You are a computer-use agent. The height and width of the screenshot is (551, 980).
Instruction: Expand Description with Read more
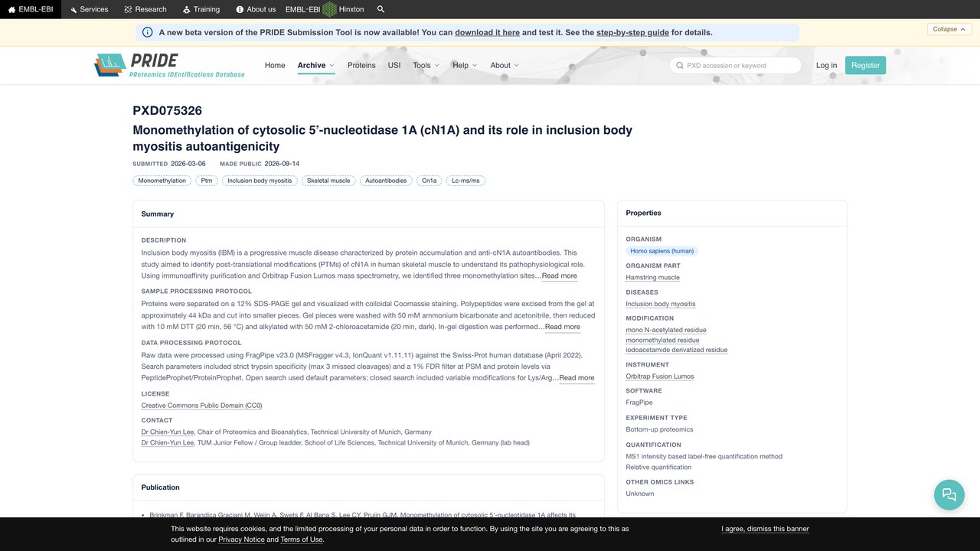click(559, 275)
